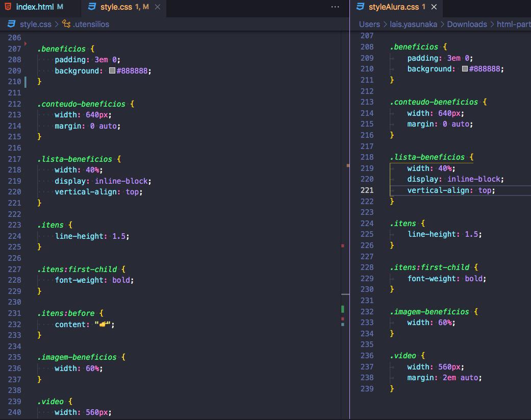This screenshot has height=420, width=531.
Task: Open the #888888 color swatch in style.css
Action: (112, 70)
